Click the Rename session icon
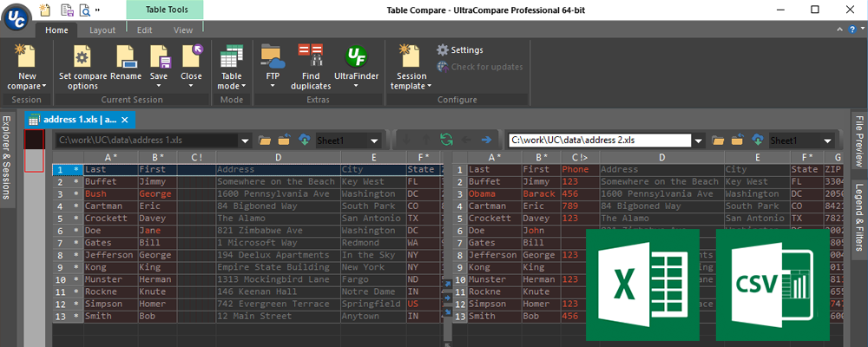Viewport: 868px width, 347px height. tap(126, 57)
